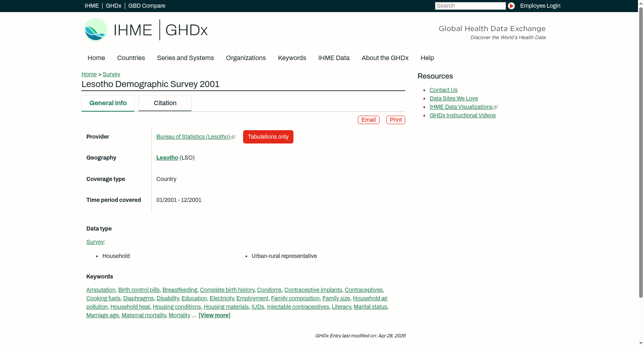The width and height of the screenshot is (644, 347).
Task: Open the Survey data type link
Action: coord(95,242)
